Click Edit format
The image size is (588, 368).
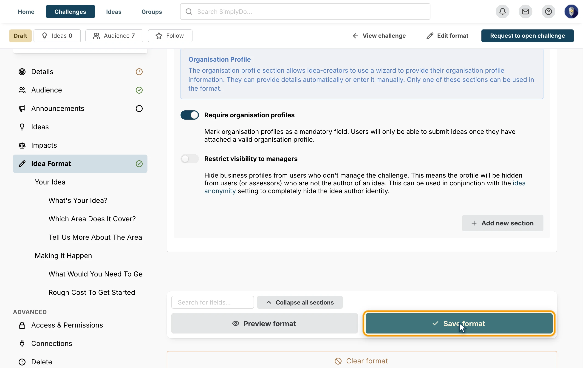point(447,36)
